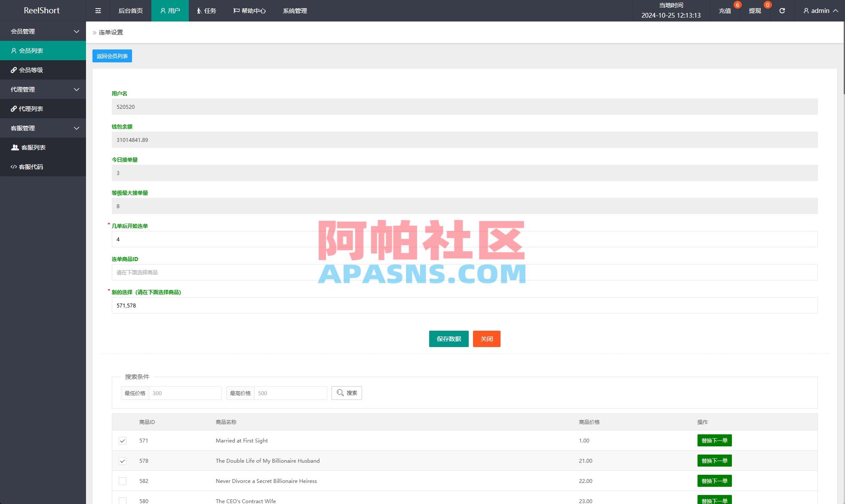Select the 用户 tab with person icon
845x504 pixels.
170,10
